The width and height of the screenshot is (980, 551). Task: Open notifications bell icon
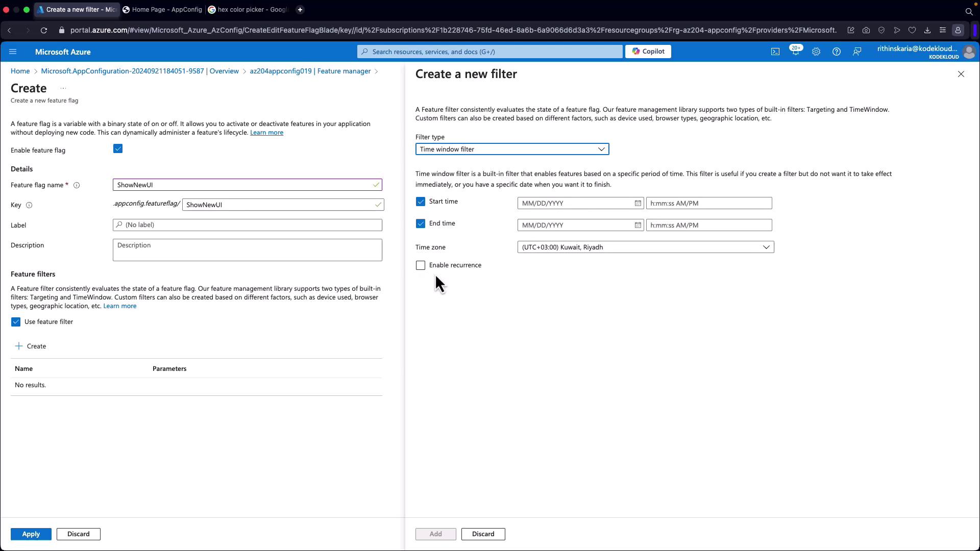(795, 52)
